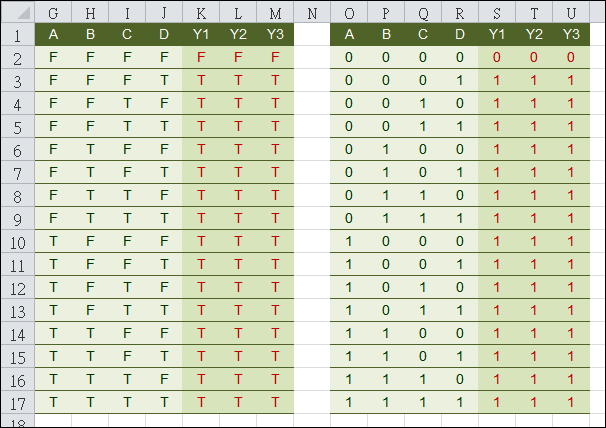Select row 1 header

coord(18,35)
